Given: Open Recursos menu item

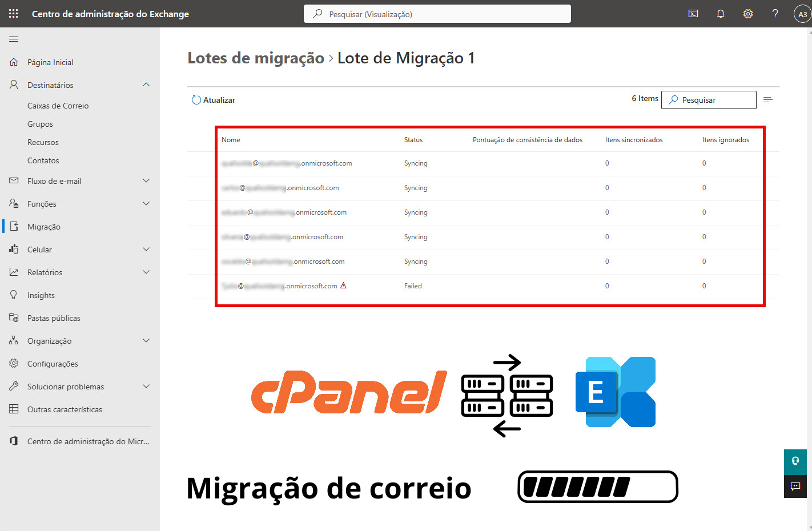Looking at the screenshot, I should [43, 142].
